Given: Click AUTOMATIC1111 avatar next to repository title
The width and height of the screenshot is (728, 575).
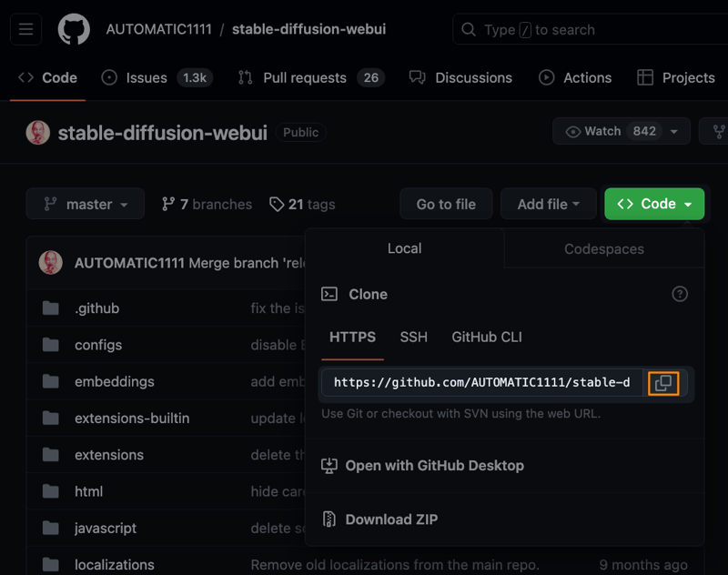Looking at the screenshot, I should [38, 133].
